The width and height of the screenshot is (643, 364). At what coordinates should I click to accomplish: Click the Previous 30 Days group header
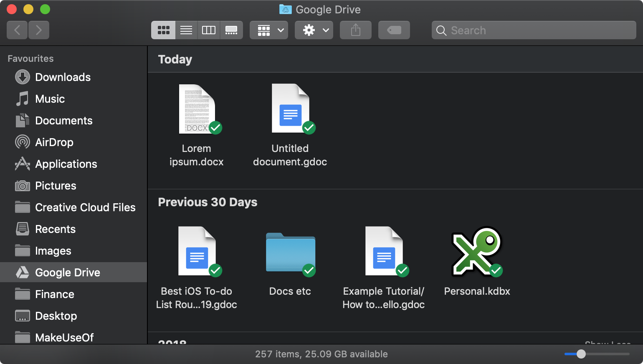point(208,202)
